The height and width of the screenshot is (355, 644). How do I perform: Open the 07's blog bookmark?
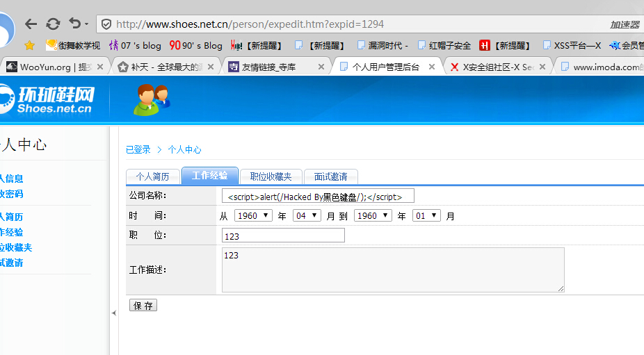135,45
